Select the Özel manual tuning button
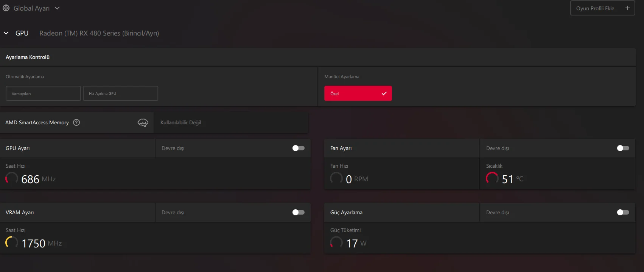The width and height of the screenshot is (644, 272). click(358, 93)
